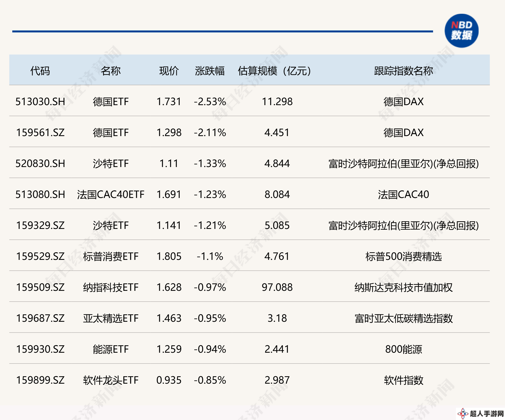Click change value -0.97%

tap(210, 287)
